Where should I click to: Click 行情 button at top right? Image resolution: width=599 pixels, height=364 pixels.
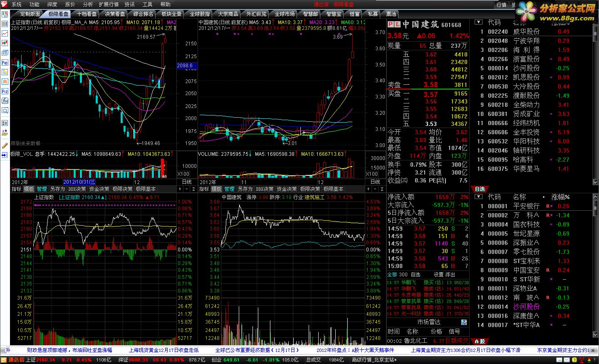point(502,5)
